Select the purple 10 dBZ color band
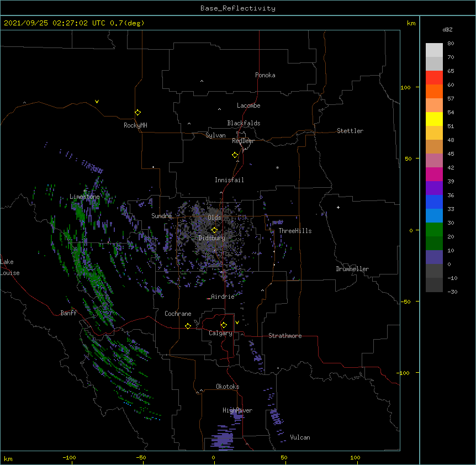Image resolution: width=476 pixels, height=465 pixels. (x=434, y=257)
